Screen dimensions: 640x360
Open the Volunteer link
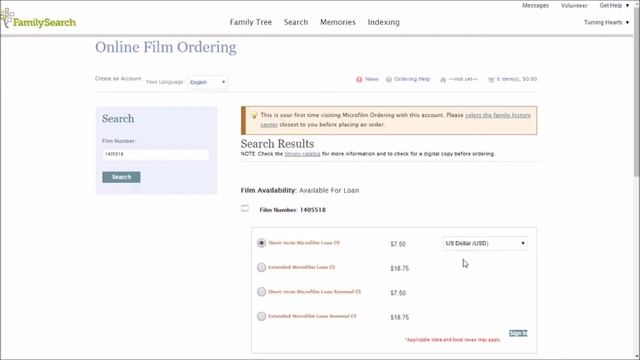click(x=574, y=5)
